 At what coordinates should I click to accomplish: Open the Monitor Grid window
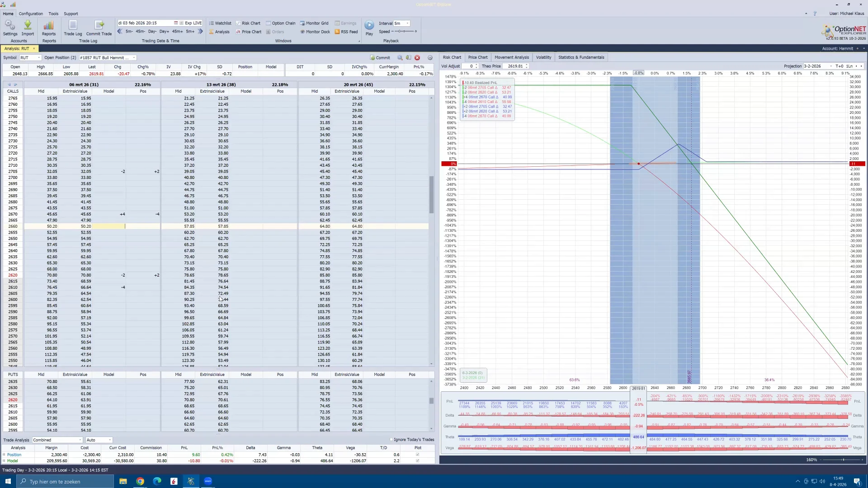(x=315, y=23)
